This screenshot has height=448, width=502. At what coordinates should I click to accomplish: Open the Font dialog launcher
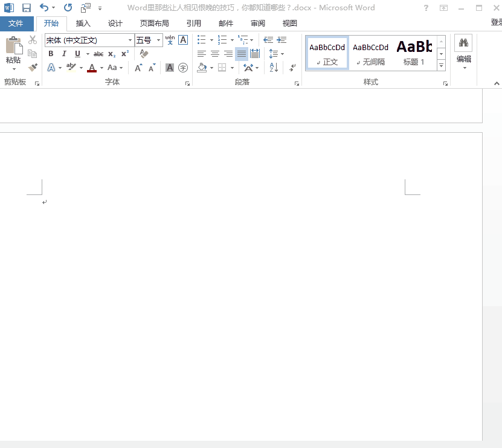point(188,83)
